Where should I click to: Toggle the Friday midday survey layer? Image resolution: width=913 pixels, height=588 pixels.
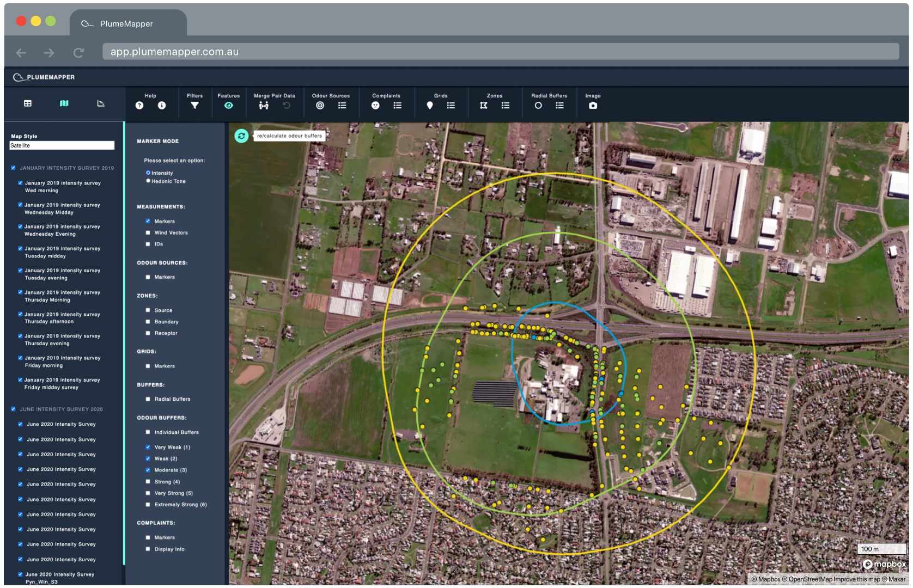(20, 380)
